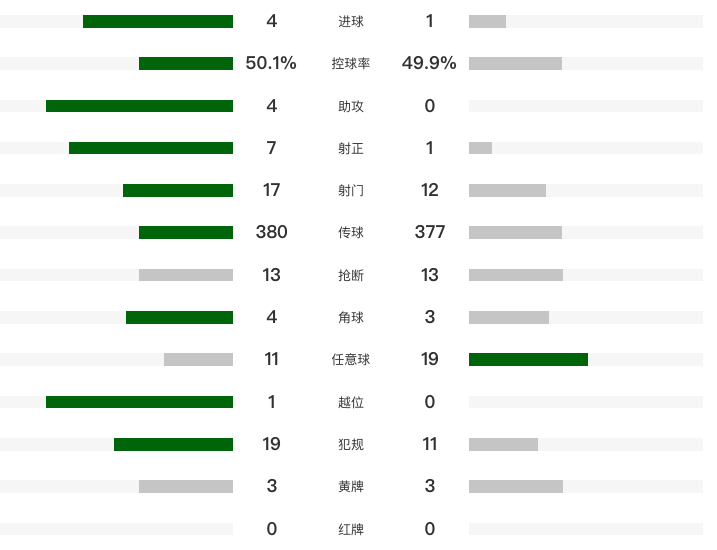Click the 抢断 stat label

(351, 275)
